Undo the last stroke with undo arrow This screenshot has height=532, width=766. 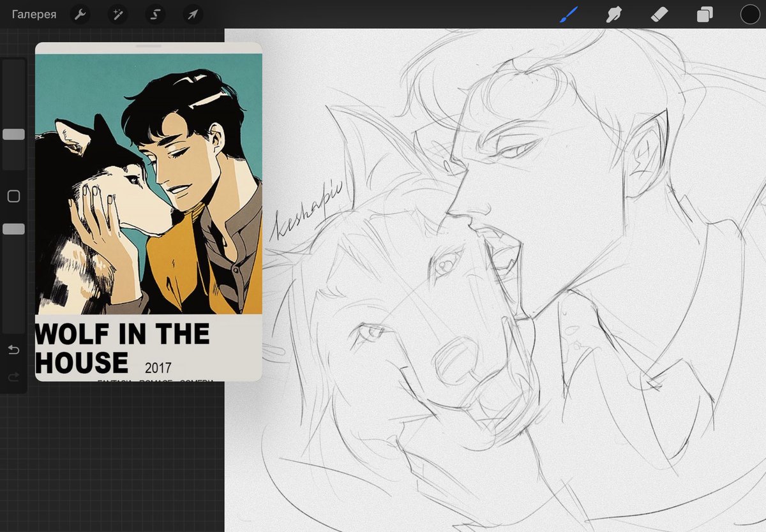click(x=13, y=350)
